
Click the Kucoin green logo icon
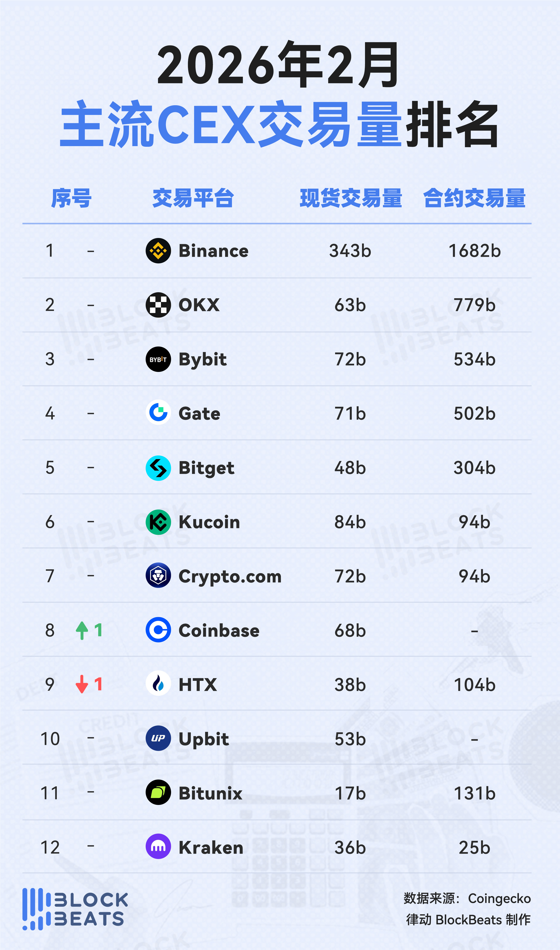pyautogui.click(x=158, y=522)
